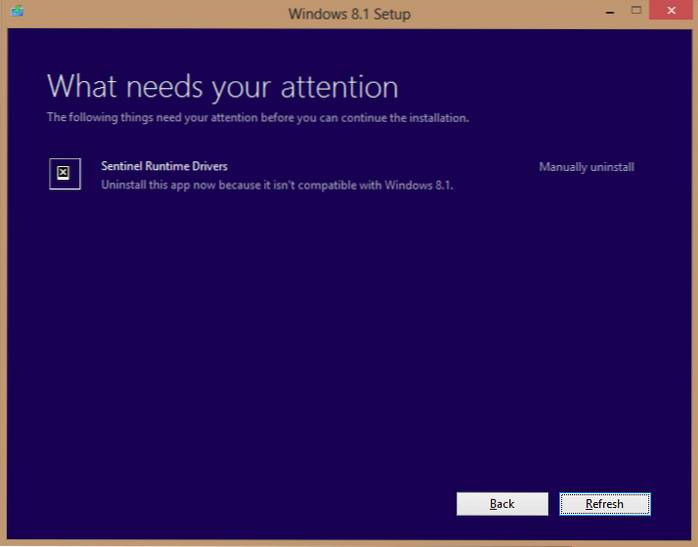The height and width of the screenshot is (547, 698).
Task: Click the Windows Setup icon in title bar
Action: tap(17, 12)
